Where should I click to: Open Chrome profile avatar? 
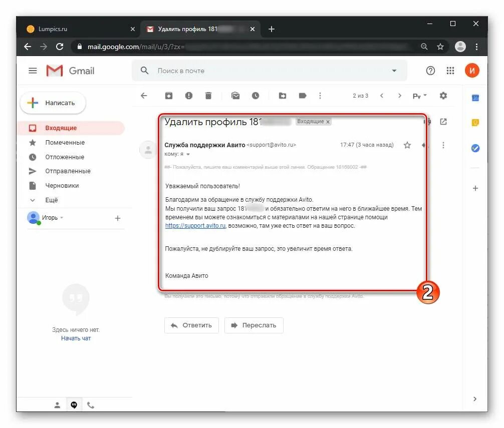pyautogui.click(x=460, y=47)
